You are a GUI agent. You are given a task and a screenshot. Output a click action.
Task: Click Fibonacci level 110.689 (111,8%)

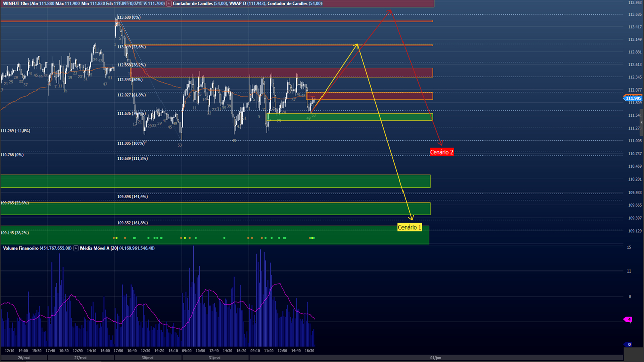pos(132,158)
